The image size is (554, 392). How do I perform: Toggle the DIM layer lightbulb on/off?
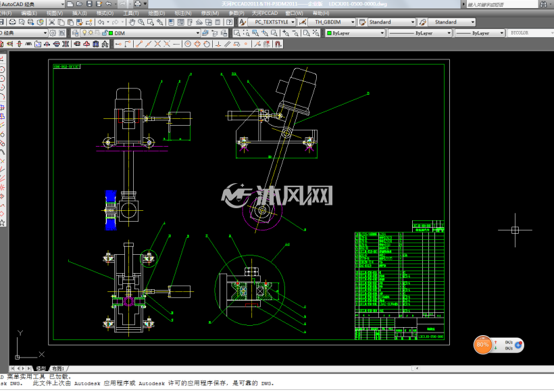click(84, 33)
